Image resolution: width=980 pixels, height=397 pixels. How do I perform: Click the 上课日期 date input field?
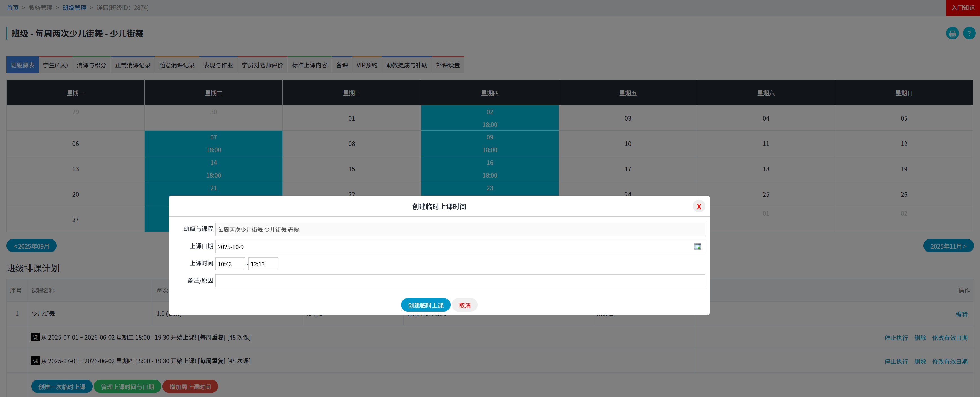pyautogui.click(x=453, y=247)
